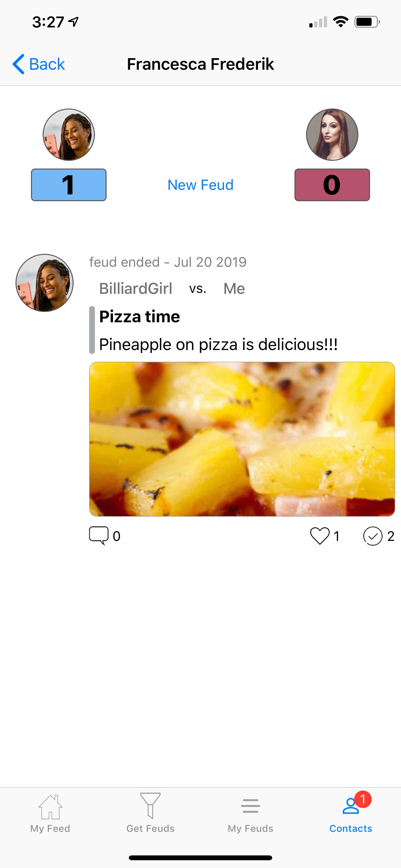Open the Pizza time feud title
The image size is (401, 868).
pos(139,316)
